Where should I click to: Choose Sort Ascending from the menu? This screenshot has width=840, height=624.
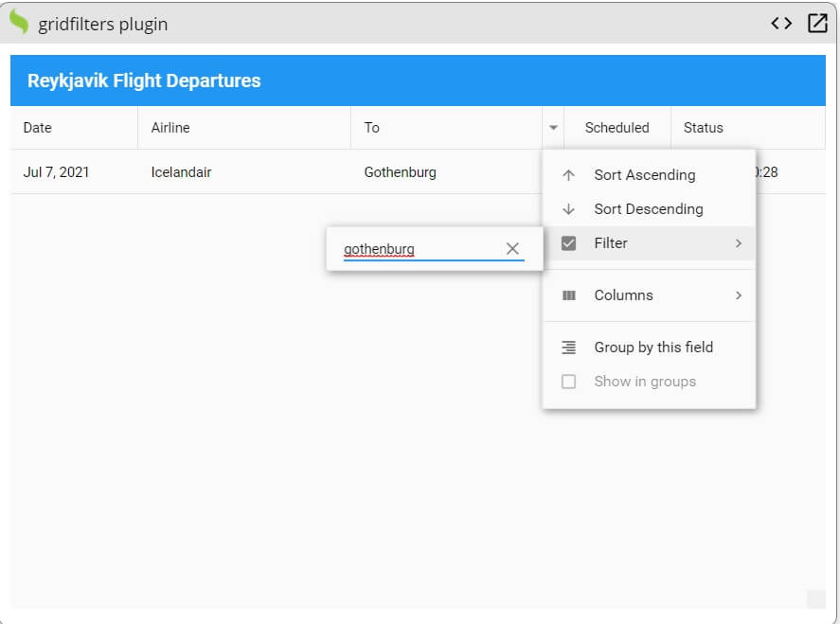[642, 174]
